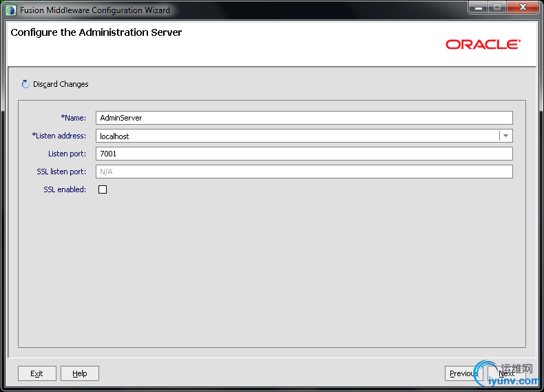Click the title "Fusion Middleware Configuration Wizard"
The height and width of the screenshot is (392, 544).
95,10
